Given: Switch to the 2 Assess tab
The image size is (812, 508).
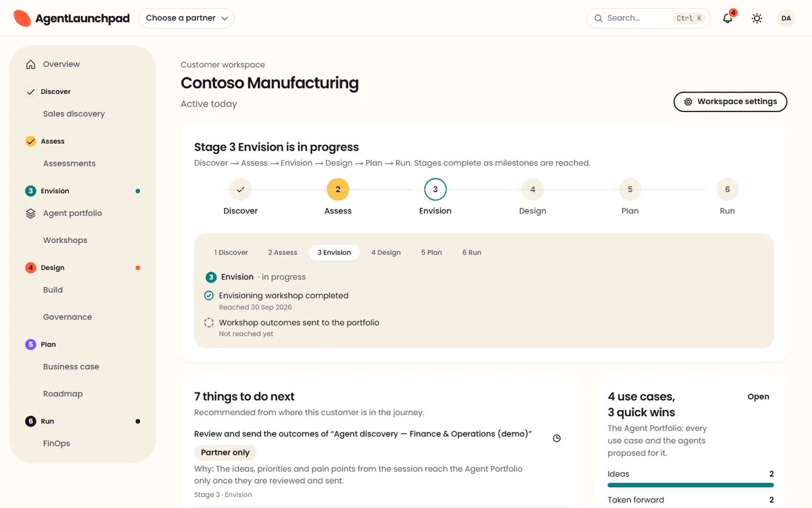Looking at the screenshot, I should coord(283,252).
